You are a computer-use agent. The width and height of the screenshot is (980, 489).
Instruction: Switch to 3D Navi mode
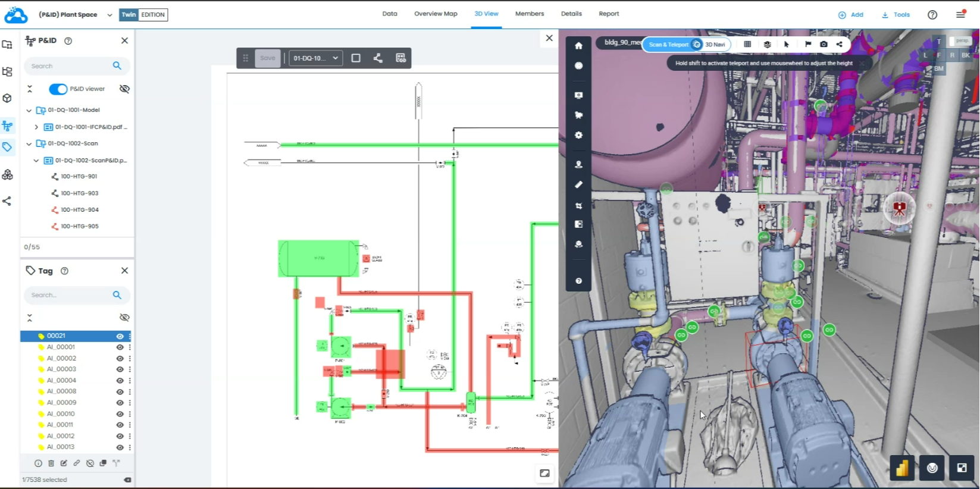click(x=715, y=45)
